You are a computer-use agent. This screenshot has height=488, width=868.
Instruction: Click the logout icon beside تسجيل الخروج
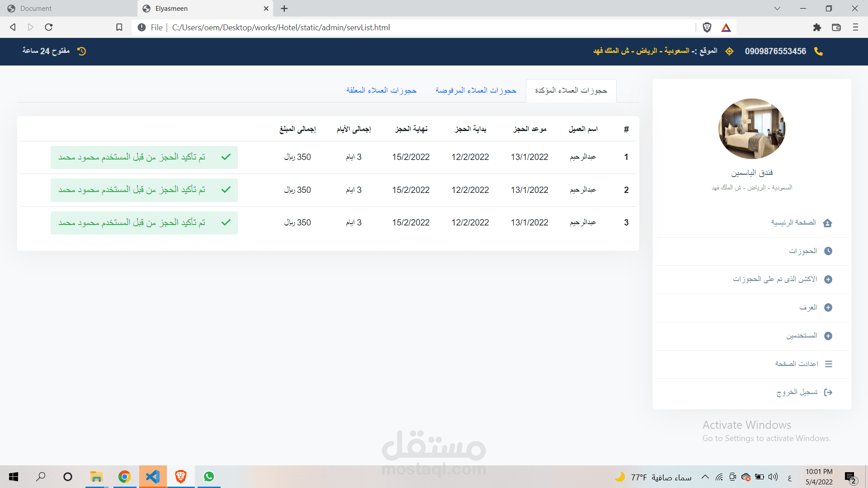point(828,393)
